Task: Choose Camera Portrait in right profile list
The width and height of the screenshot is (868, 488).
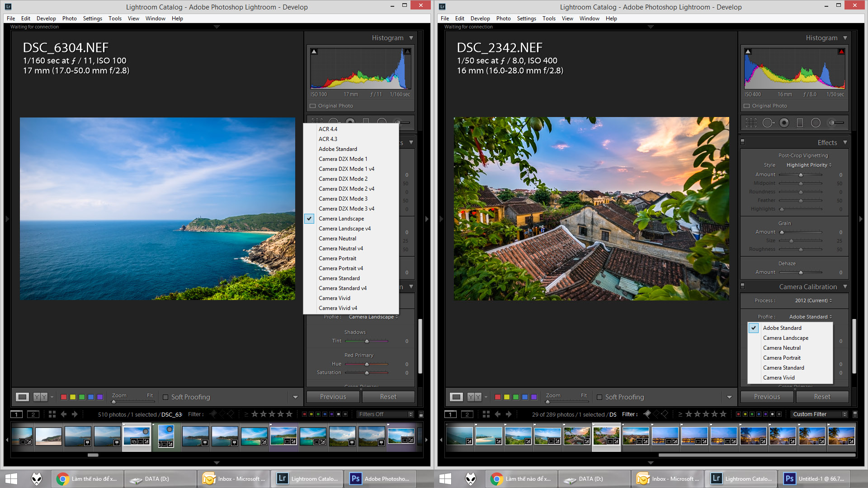Action: click(790, 357)
